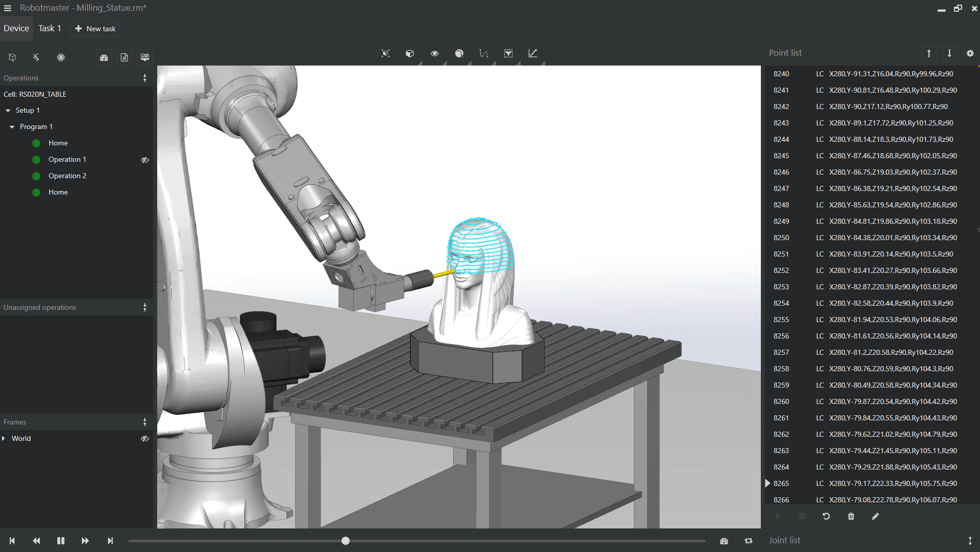Expand the World frame node
Image resolution: width=980 pixels, height=552 pixels.
click(x=4, y=438)
